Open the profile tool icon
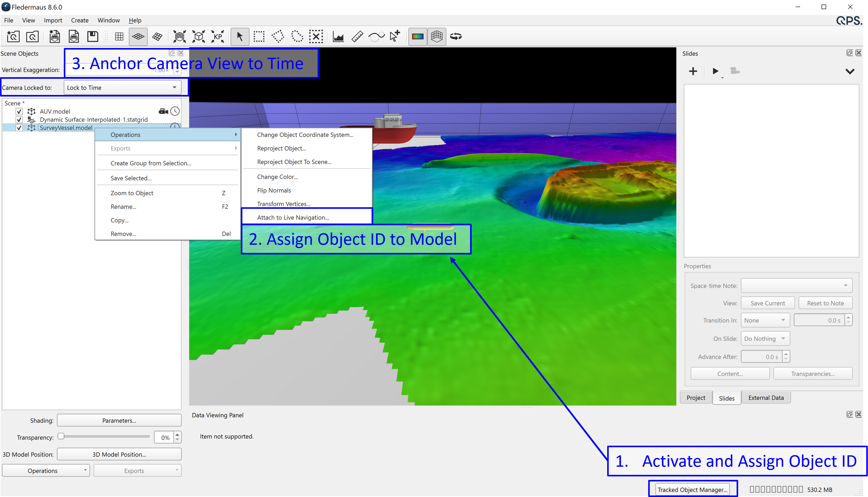 pos(338,37)
